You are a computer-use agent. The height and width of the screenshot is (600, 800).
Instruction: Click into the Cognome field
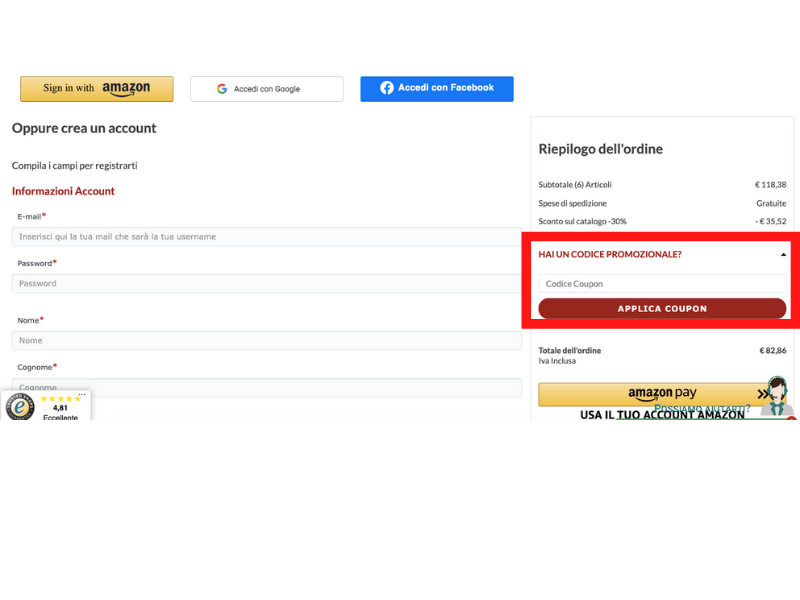[266, 387]
